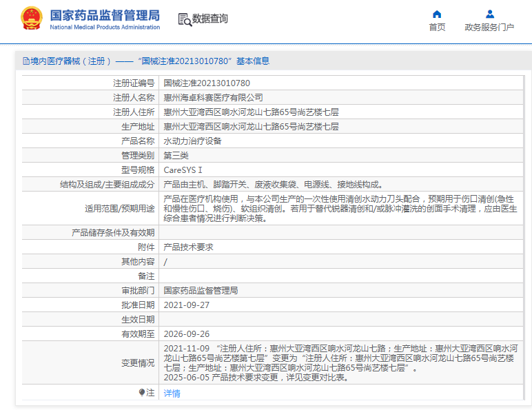The image size is (532, 410).
Task: Click the 产品名称 row label
Action: point(138,141)
